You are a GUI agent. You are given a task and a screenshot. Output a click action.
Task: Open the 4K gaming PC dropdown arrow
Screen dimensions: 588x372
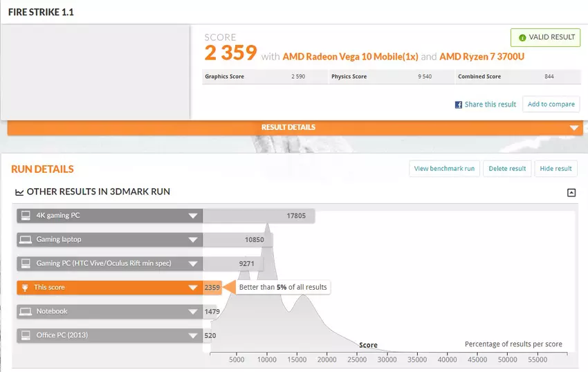pyautogui.click(x=193, y=216)
